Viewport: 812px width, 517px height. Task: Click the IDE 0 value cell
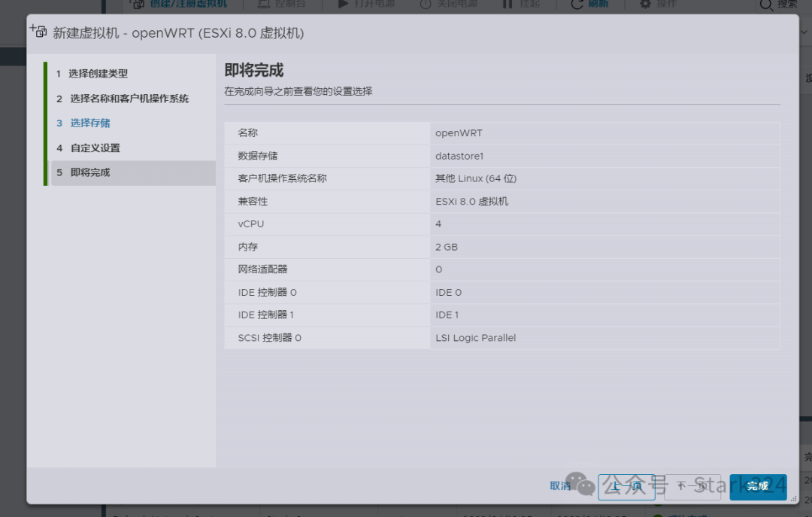(x=604, y=293)
